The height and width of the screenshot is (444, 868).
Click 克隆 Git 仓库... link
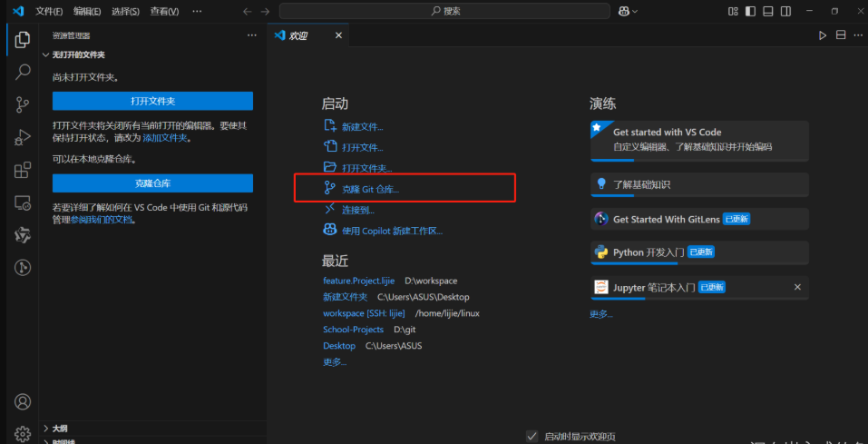(x=361, y=189)
